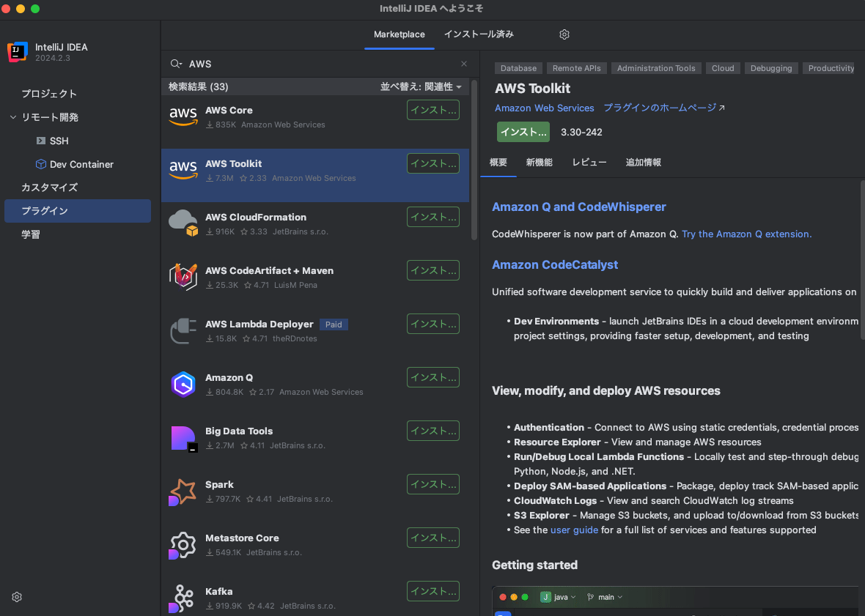
Task: Open the 追加情報 tab
Action: pyautogui.click(x=643, y=163)
